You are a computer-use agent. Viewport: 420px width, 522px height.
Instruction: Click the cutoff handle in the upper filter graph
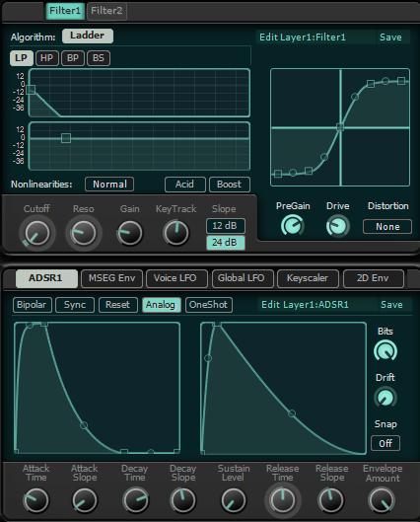(31, 90)
